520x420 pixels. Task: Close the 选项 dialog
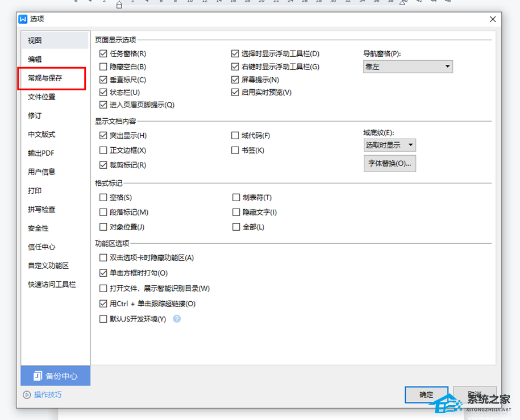pos(493,19)
